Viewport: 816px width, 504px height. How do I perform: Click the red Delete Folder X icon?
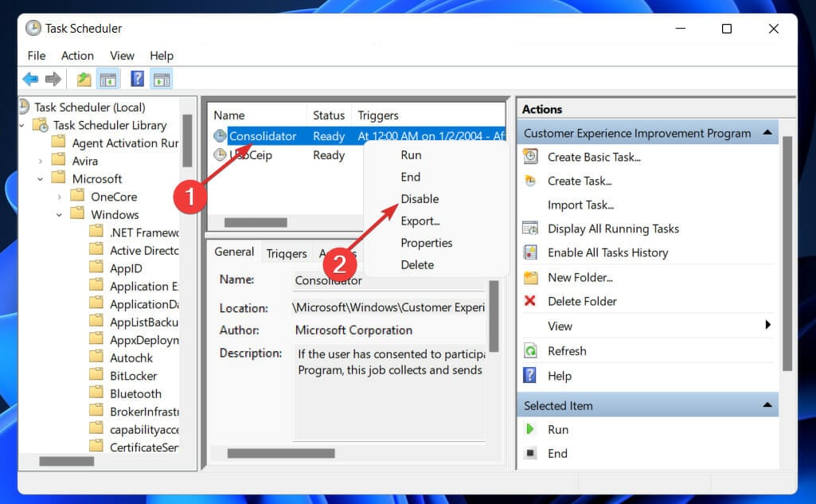(x=529, y=300)
